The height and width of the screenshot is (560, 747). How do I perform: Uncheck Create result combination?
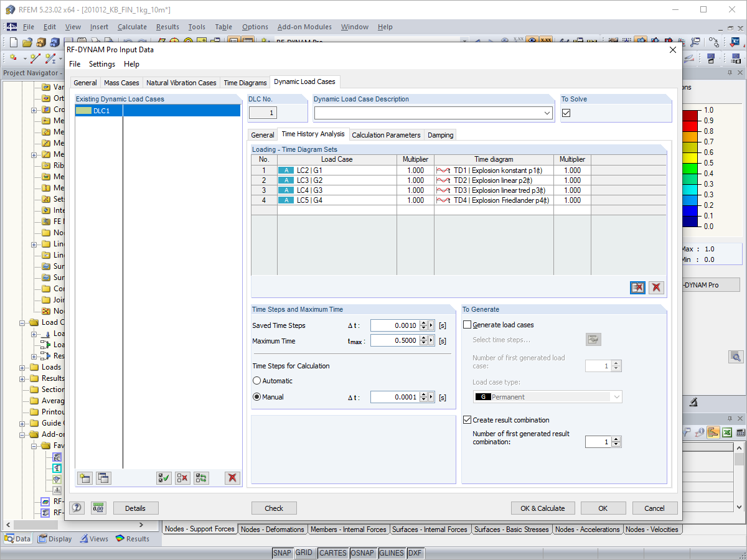tap(467, 419)
